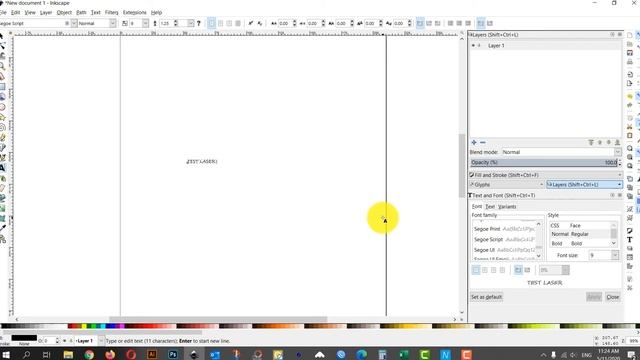Open Chrome from the taskbar
The image size is (640, 360).
point(89,354)
